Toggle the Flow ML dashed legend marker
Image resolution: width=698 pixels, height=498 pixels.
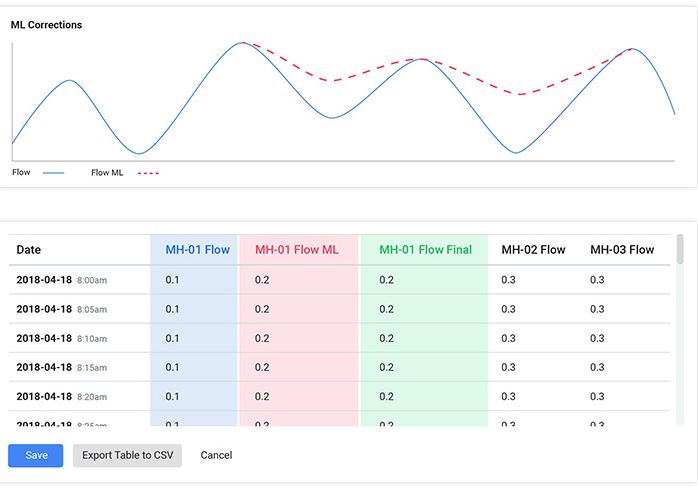coord(148,173)
